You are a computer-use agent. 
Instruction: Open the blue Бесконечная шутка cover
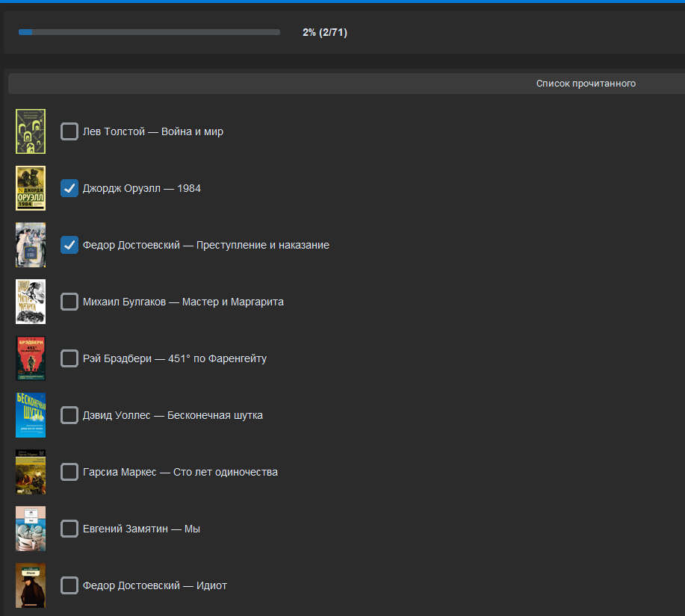(31, 415)
